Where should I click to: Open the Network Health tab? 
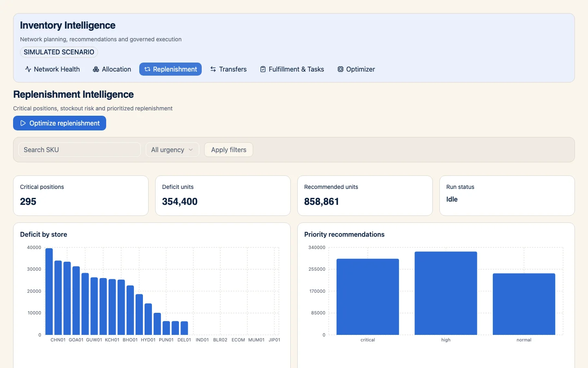pyautogui.click(x=52, y=69)
